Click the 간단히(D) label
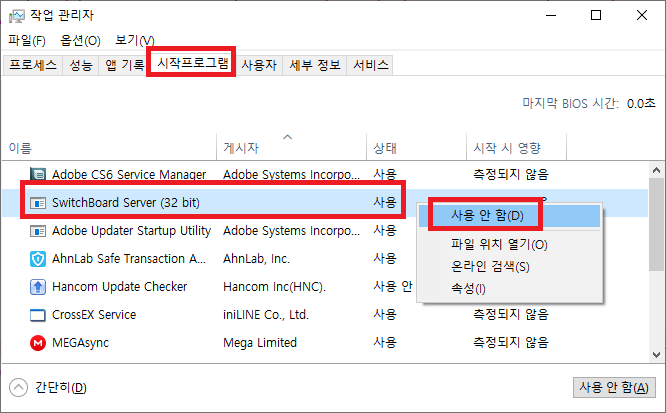This screenshot has width=666, height=413. coord(61,388)
